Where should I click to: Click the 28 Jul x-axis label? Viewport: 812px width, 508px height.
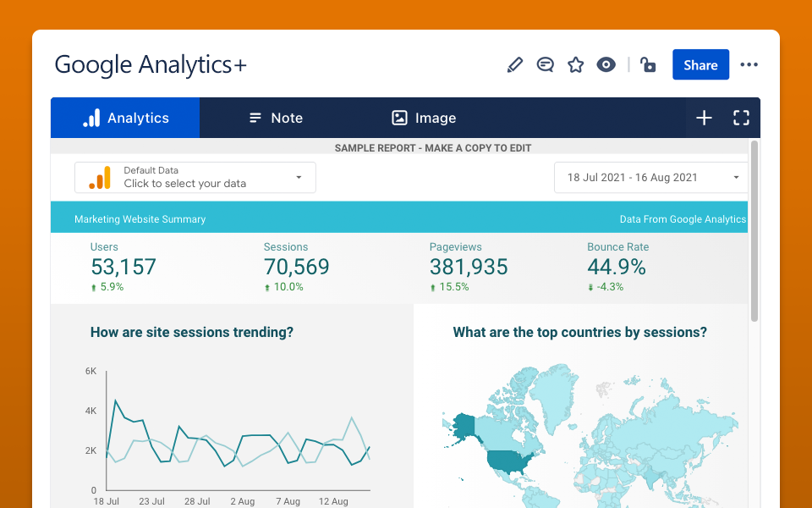pyautogui.click(x=197, y=501)
